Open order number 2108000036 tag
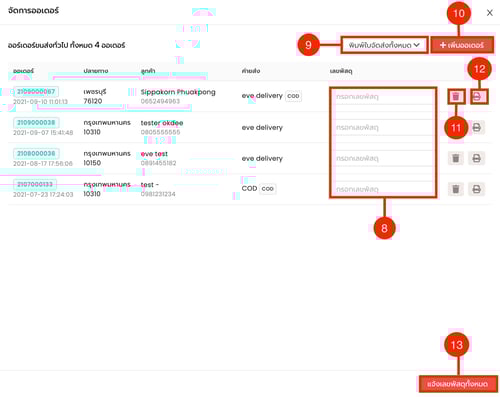Screen dimensions: 500x397 [36, 154]
